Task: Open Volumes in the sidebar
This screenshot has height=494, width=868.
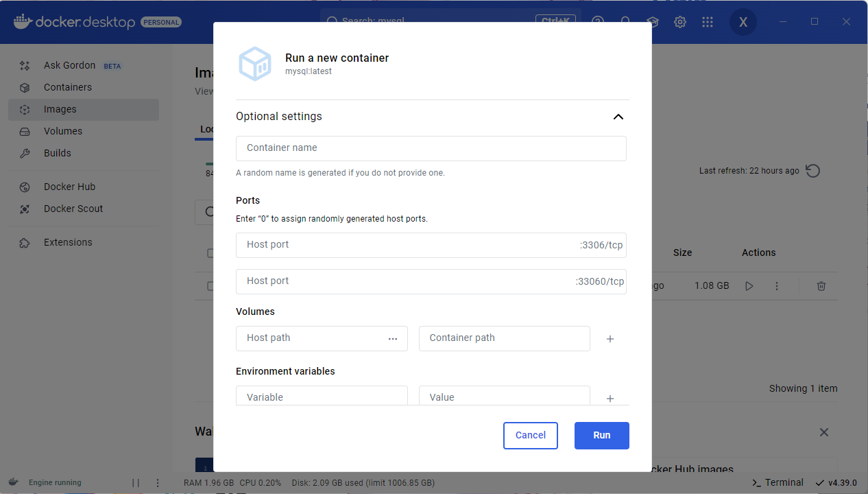Action: click(x=62, y=131)
